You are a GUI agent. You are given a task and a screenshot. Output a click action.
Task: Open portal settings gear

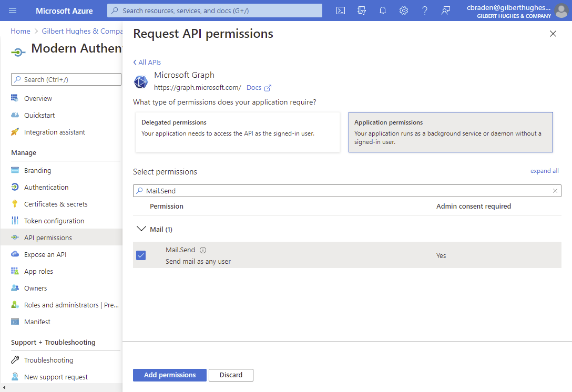coord(403,11)
